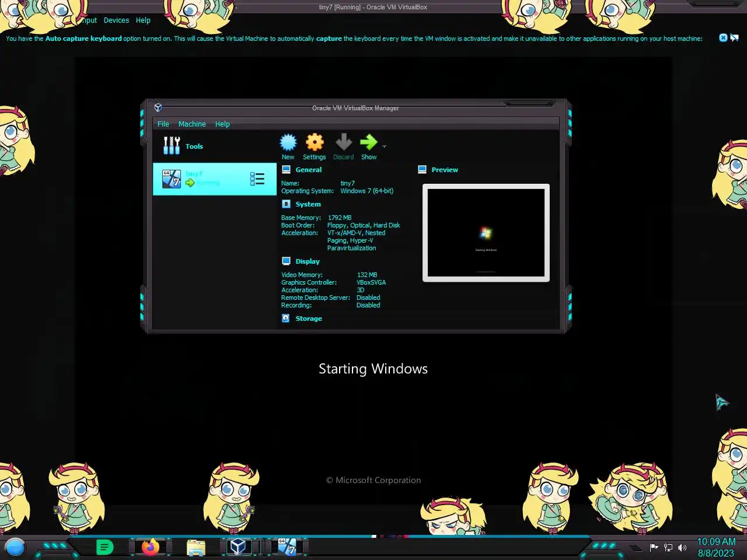Screen dimensions: 747x560
Task: Click the Floppy, Optical, Hard Disk value
Action: (x=364, y=226)
